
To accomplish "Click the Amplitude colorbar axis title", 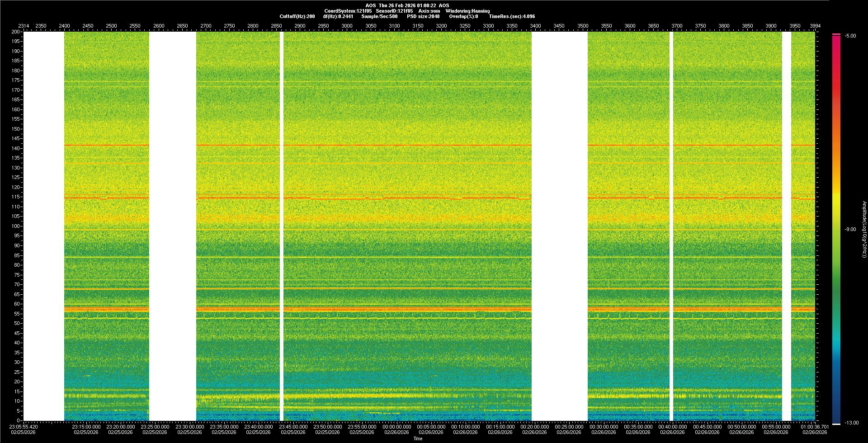I will click(x=864, y=229).
